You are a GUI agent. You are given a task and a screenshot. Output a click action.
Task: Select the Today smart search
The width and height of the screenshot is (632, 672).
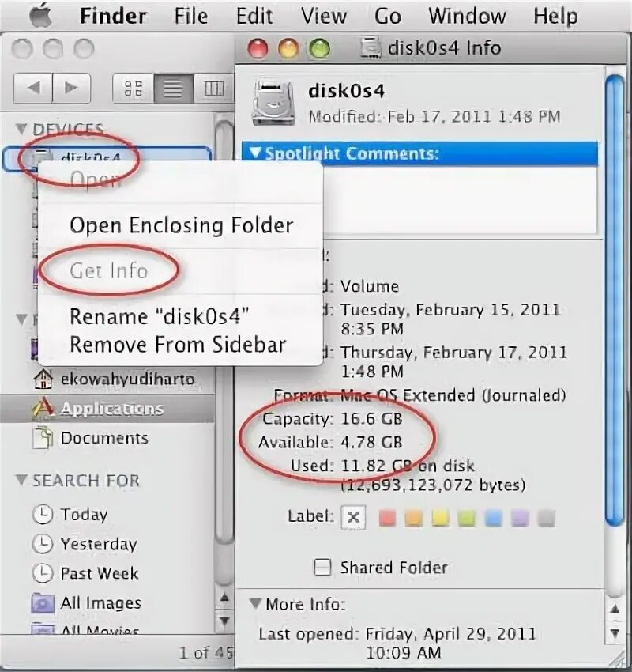[x=84, y=515]
